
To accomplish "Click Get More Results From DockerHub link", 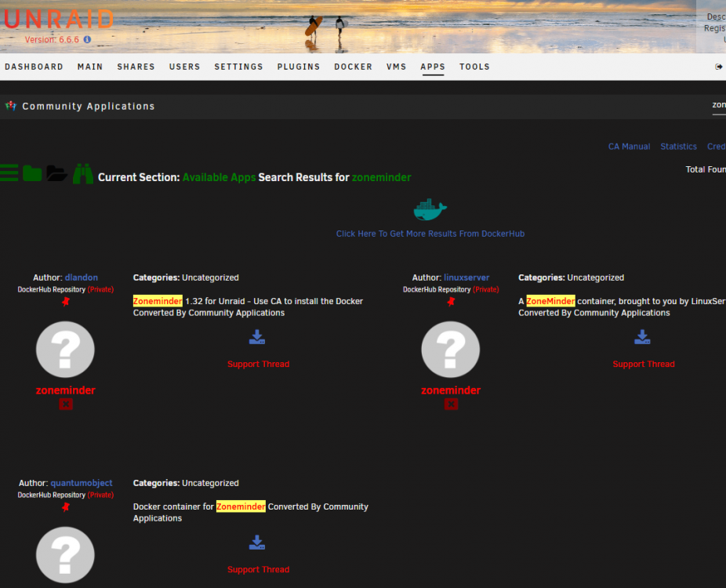I will (x=430, y=234).
